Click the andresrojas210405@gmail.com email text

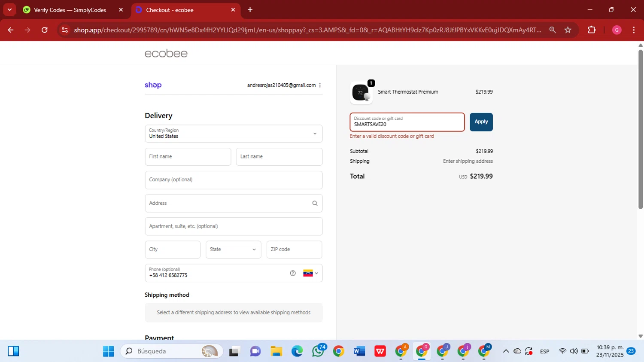tap(281, 85)
